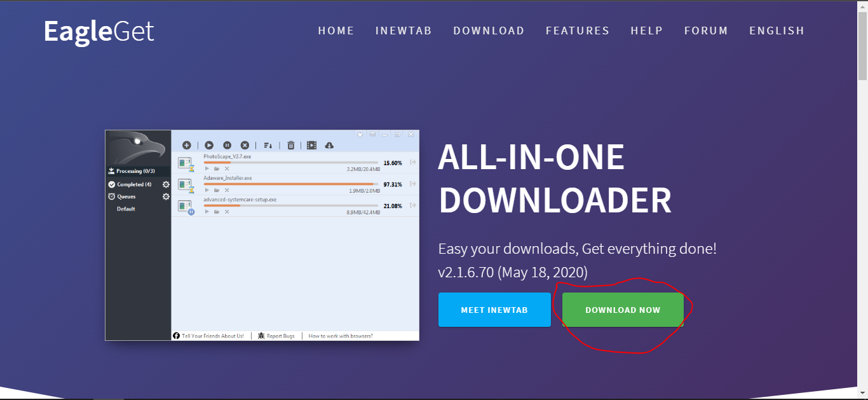
Task: Open folder for advanced-systemcare-setup.exe
Action: pos(217,211)
